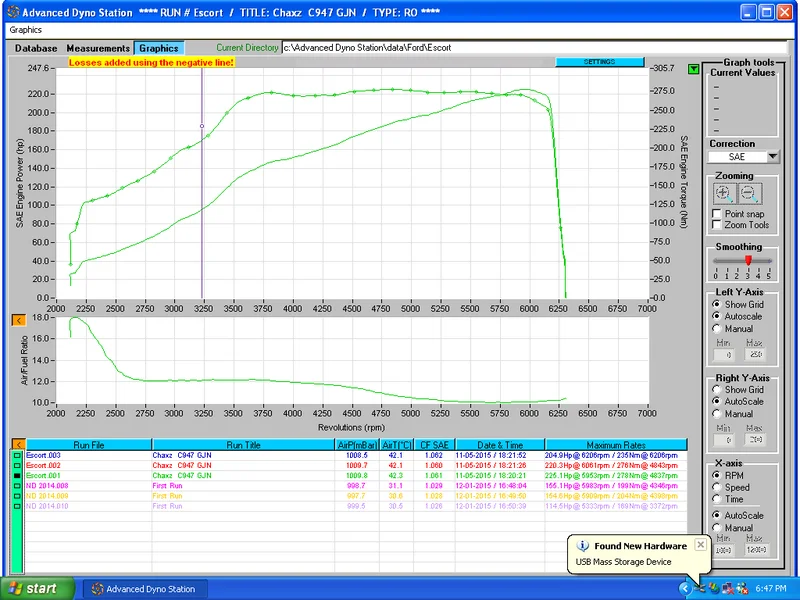Select Right Y-Axis AutoScale option

click(717, 402)
